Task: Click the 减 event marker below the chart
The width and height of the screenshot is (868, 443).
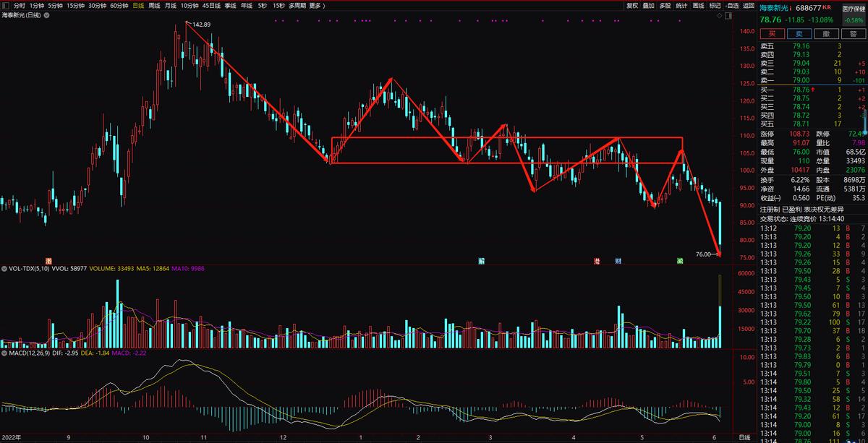Action: tap(681, 259)
